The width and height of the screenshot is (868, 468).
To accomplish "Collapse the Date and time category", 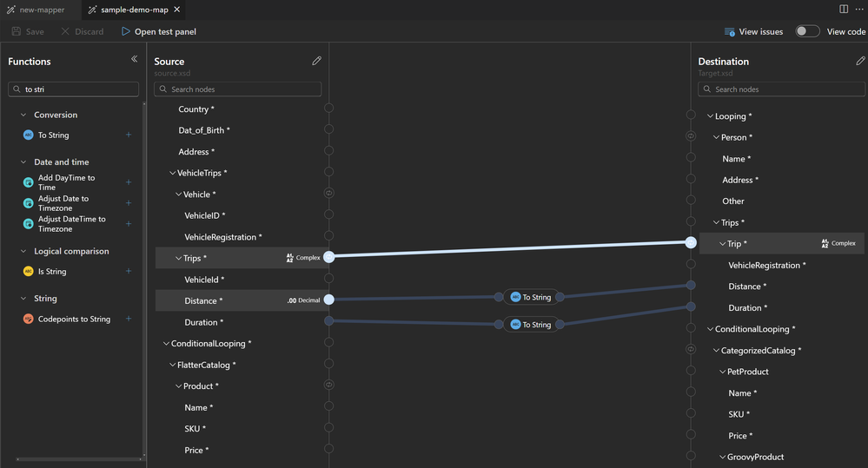I will pos(23,162).
